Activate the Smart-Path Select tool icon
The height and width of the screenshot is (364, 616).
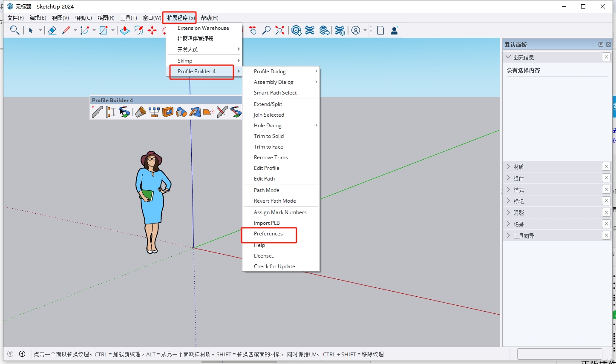tap(124, 112)
